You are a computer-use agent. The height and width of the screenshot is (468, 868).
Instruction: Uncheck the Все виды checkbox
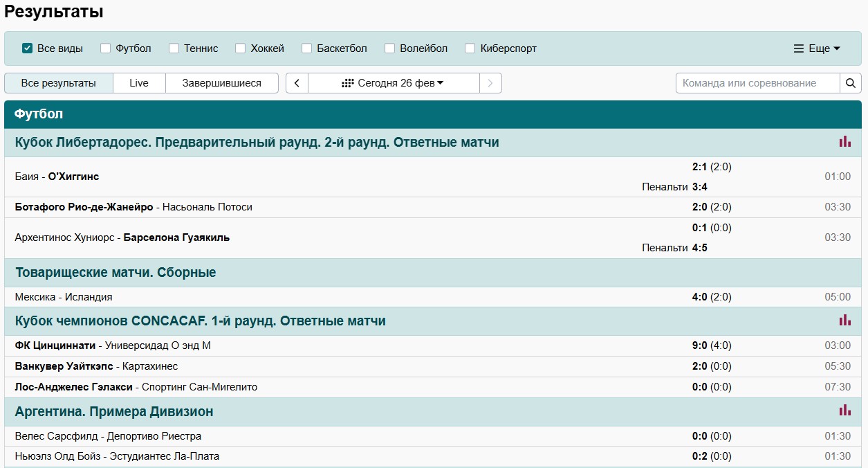click(x=28, y=48)
